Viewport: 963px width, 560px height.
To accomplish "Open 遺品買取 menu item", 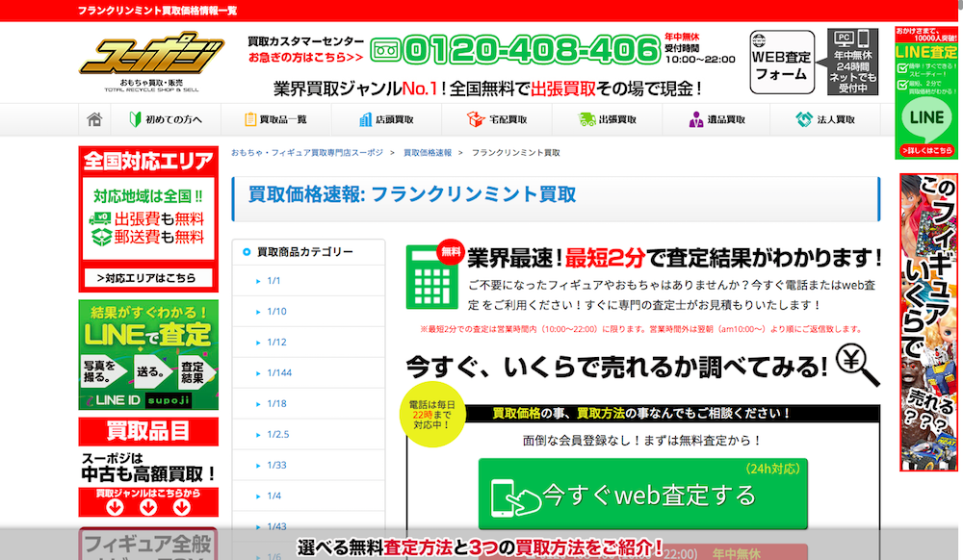I will pyautogui.click(x=716, y=119).
